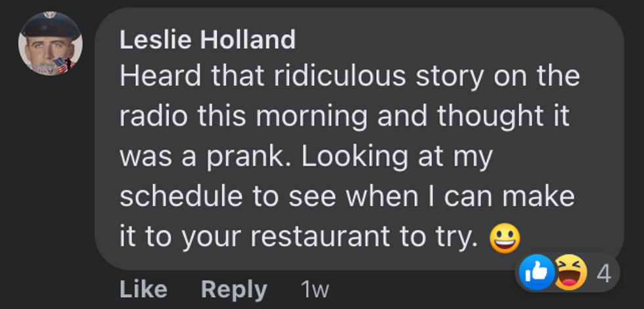Click the small flag on the avatar

(x=62, y=64)
